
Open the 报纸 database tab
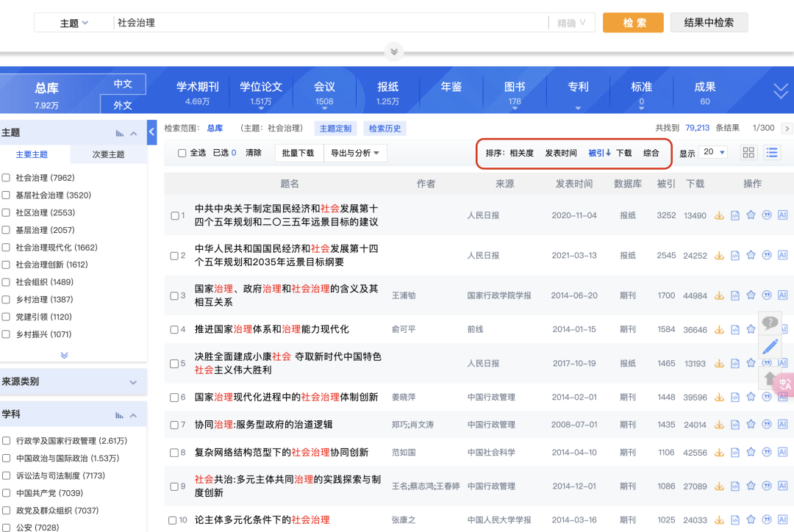[388, 93]
